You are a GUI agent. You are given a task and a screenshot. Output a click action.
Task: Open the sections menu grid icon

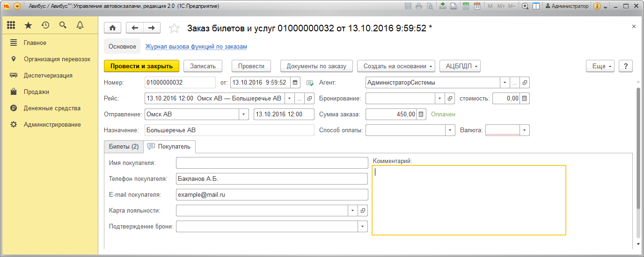(11, 25)
